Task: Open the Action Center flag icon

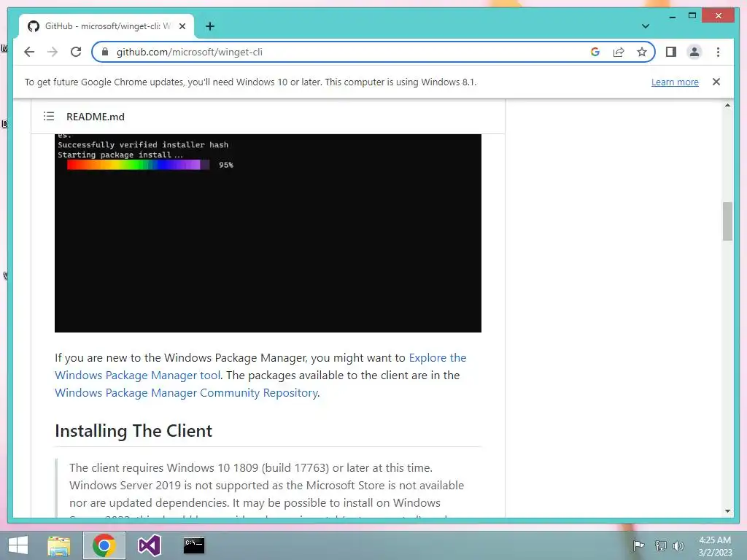Action: (x=638, y=545)
